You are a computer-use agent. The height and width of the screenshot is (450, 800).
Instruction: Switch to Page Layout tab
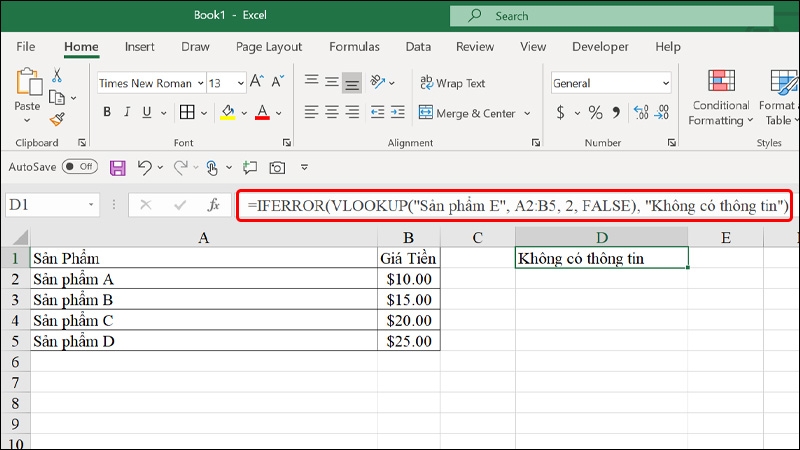[x=269, y=47]
